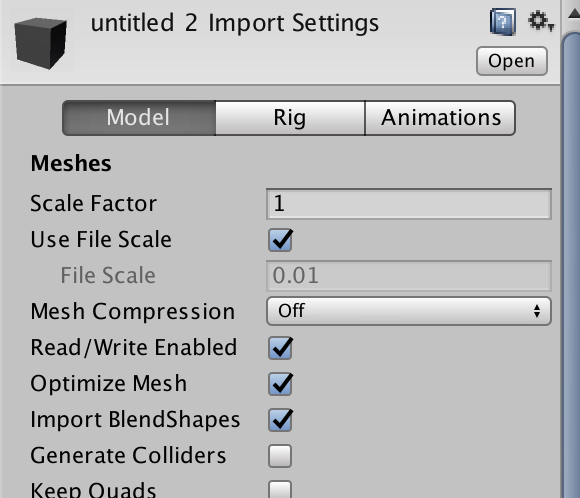Click the Scale Factor label
Viewport: 580px width, 498px height.
[94, 203]
